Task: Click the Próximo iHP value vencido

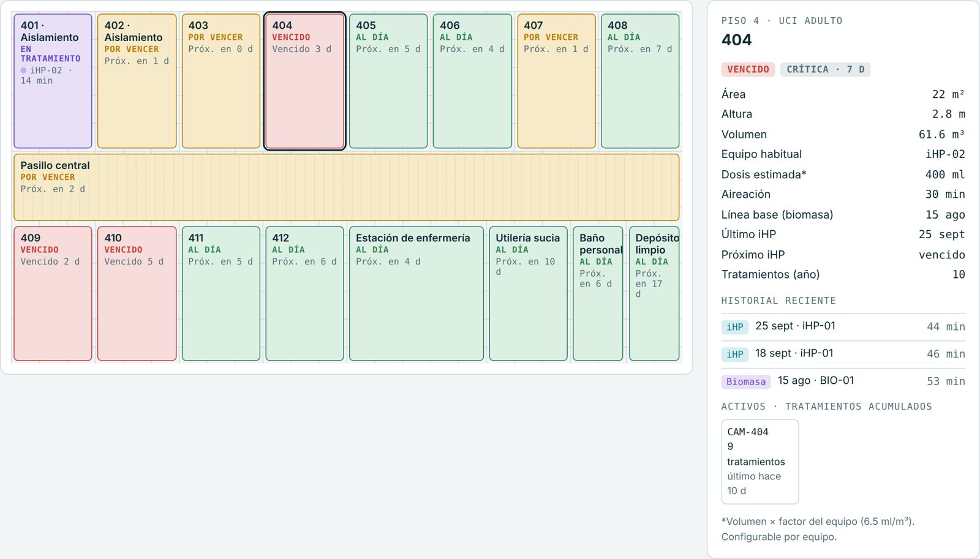Action: tap(941, 255)
